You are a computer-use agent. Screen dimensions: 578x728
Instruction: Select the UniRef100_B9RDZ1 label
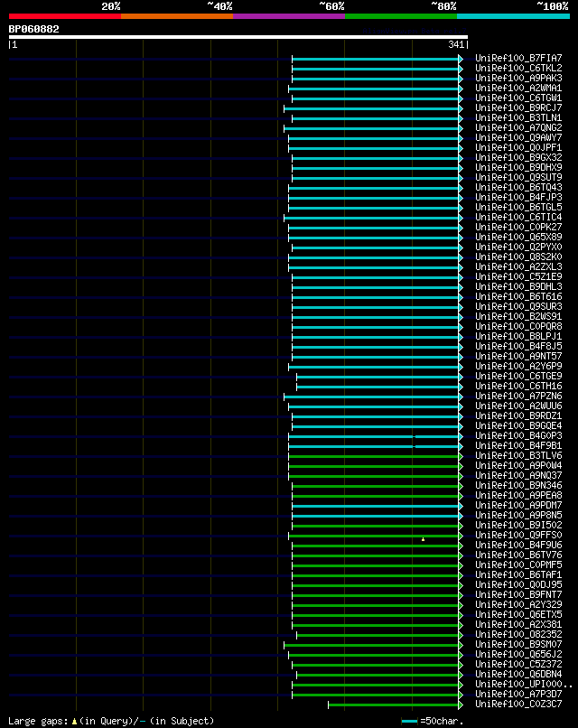click(518, 416)
